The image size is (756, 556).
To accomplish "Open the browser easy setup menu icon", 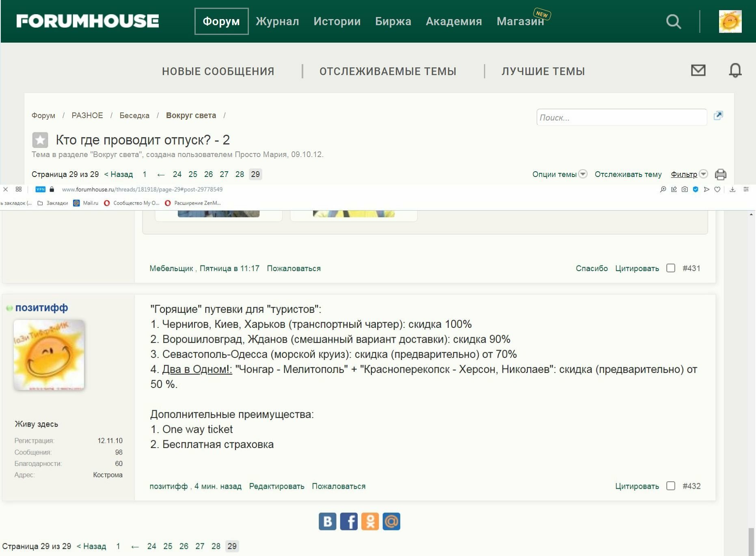I will (x=746, y=190).
